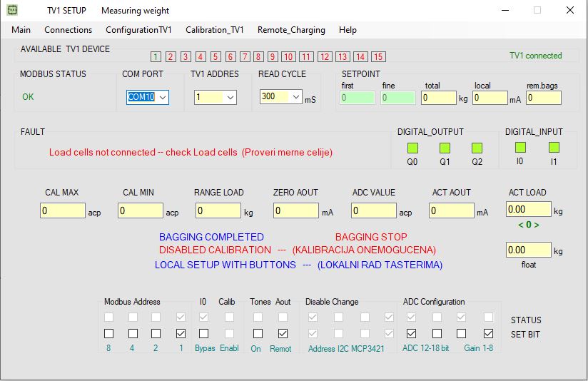This screenshot has height=381, width=588.
Task: Open the Help menu
Action: (x=348, y=30)
